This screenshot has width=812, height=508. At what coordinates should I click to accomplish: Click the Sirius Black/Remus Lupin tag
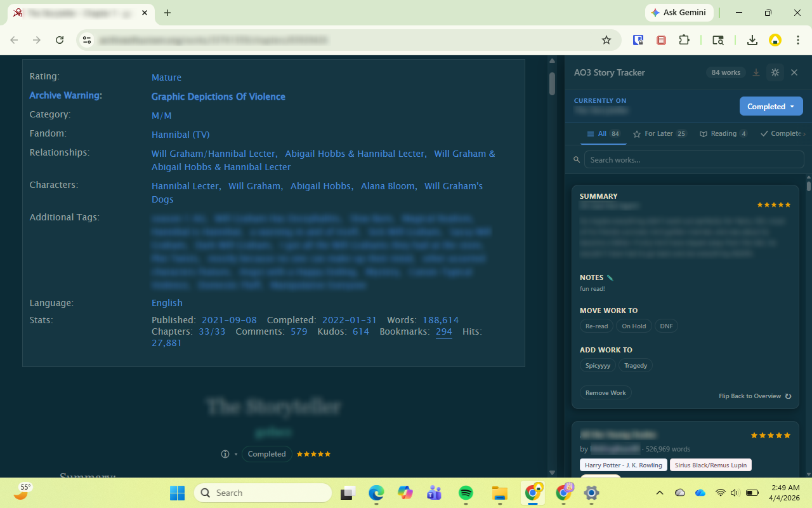(x=710, y=465)
